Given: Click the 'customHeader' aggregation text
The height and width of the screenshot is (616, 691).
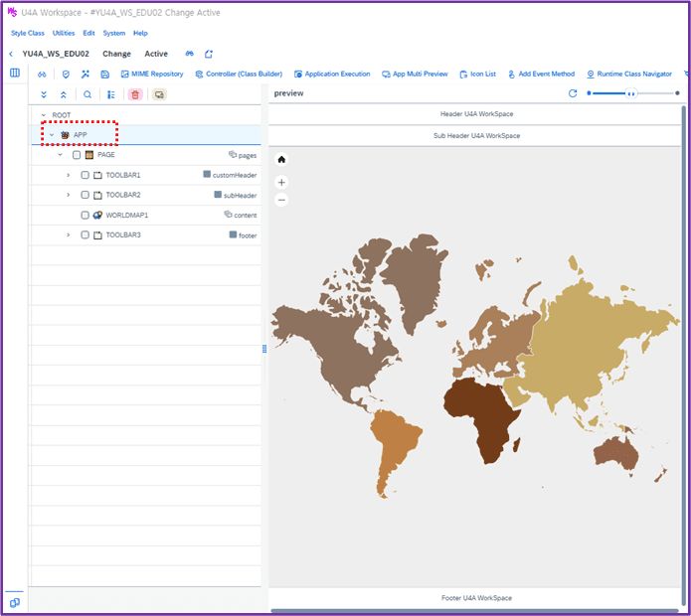Looking at the screenshot, I should pos(235,175).
